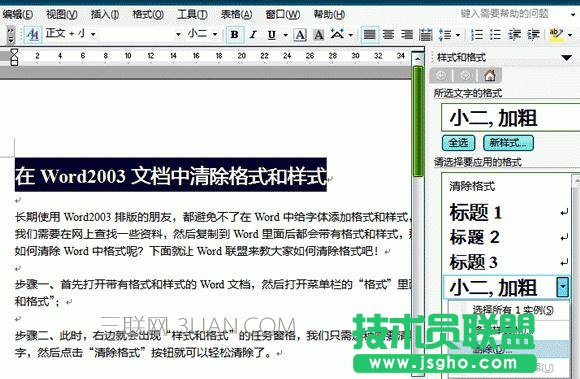
Task: Open the 工具 menu
Action: coord(192,14)
